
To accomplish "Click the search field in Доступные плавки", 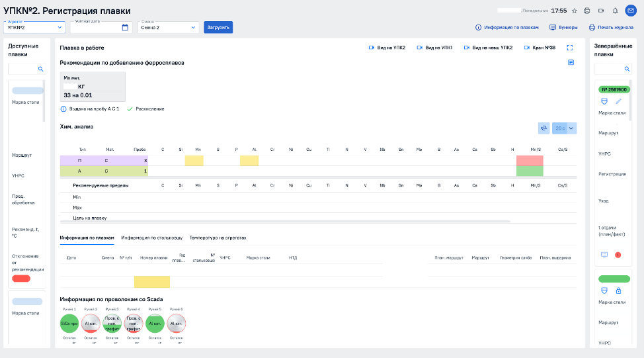I will (x=26, y=69).
